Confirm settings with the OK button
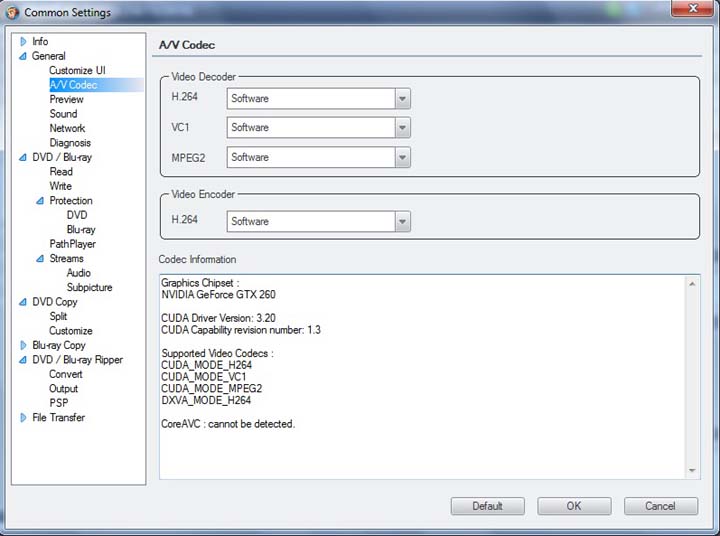 tap(574, 506)
